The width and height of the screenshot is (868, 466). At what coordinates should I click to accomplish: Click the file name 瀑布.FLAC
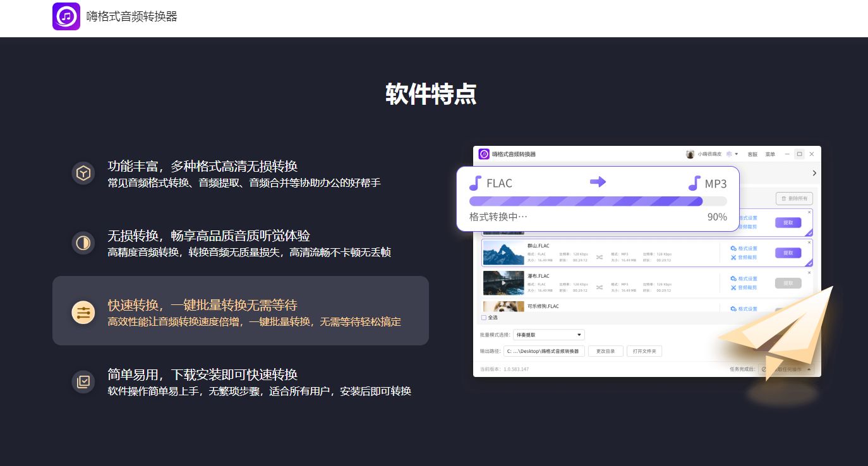[538, 276]
